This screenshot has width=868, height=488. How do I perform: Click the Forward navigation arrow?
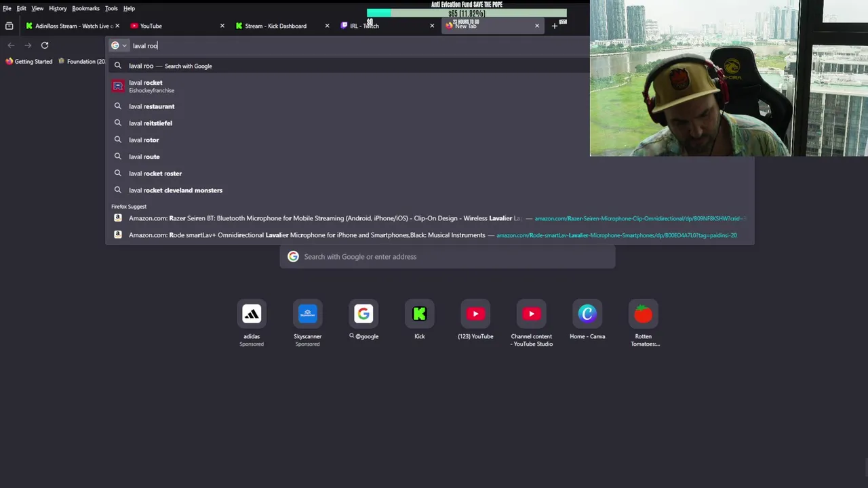(28, 45)
